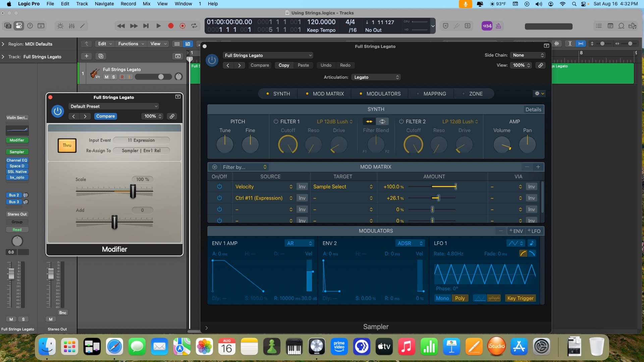Open the Mixer from control bar
The height and width of the screenshot is (362, 644).
point(72,26)
